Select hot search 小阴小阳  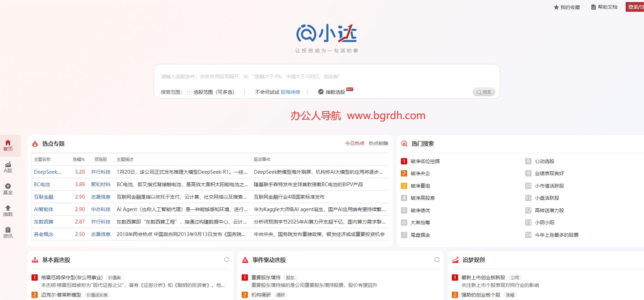[x=545, y=222]
